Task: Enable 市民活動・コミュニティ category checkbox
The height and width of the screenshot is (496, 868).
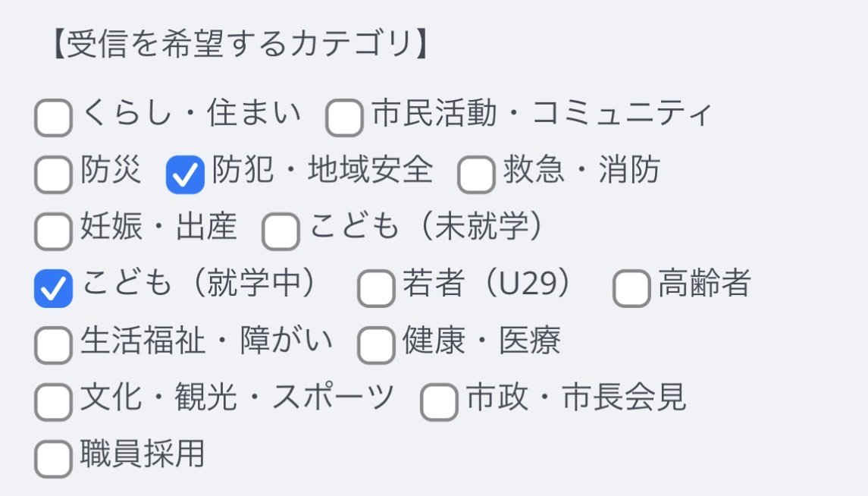Action: 344,118
